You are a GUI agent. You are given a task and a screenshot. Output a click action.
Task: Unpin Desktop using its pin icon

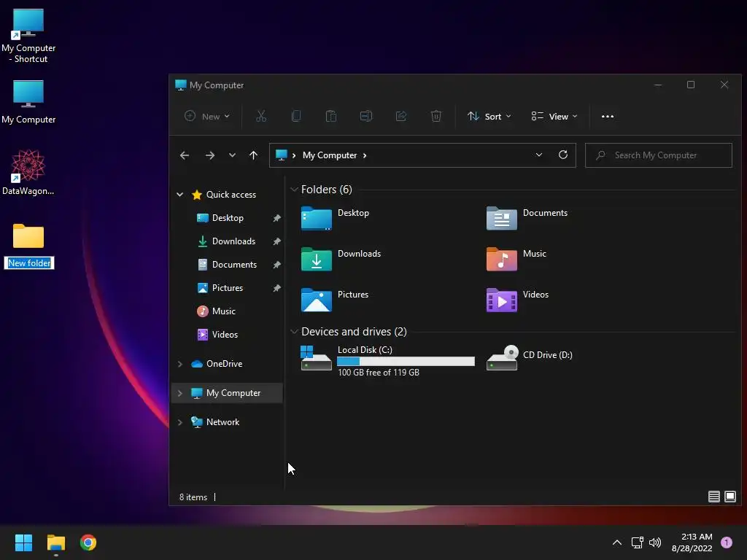click(x=276, y=218)
